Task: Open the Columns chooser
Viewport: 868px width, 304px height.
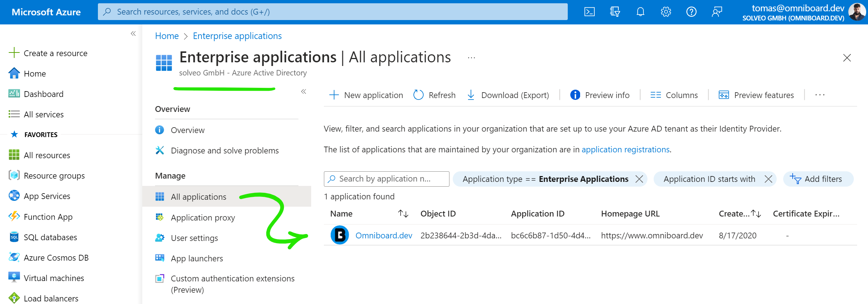Action: tap(674, 95)
